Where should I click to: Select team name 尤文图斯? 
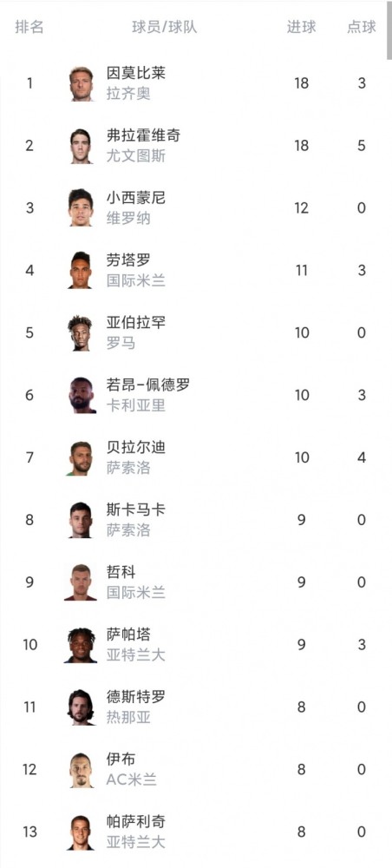pos(136,156)
